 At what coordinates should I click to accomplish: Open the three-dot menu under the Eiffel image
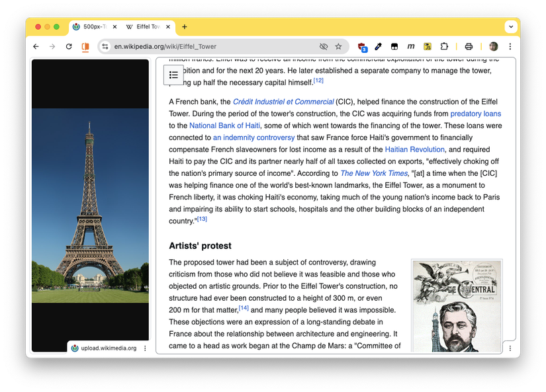144,348
